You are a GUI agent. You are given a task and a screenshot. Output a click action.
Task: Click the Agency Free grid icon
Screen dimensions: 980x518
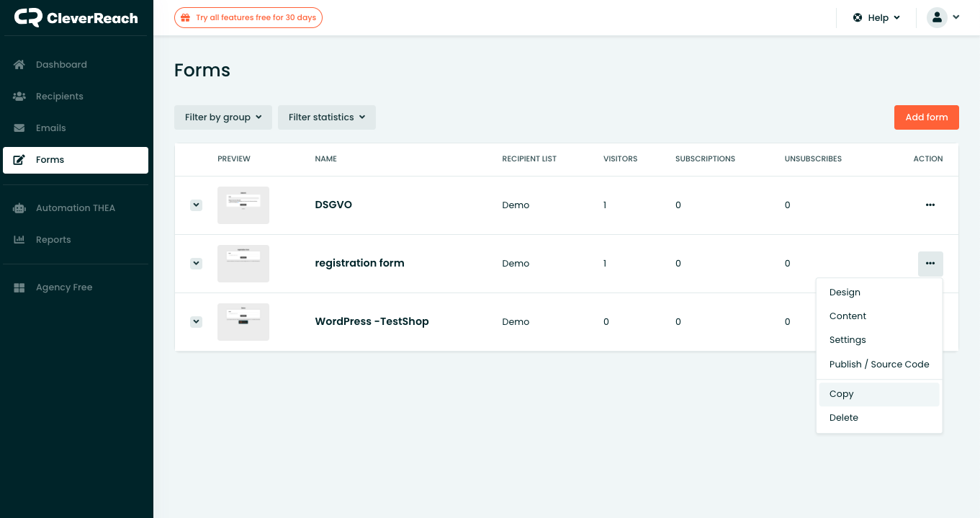(20, 287)
